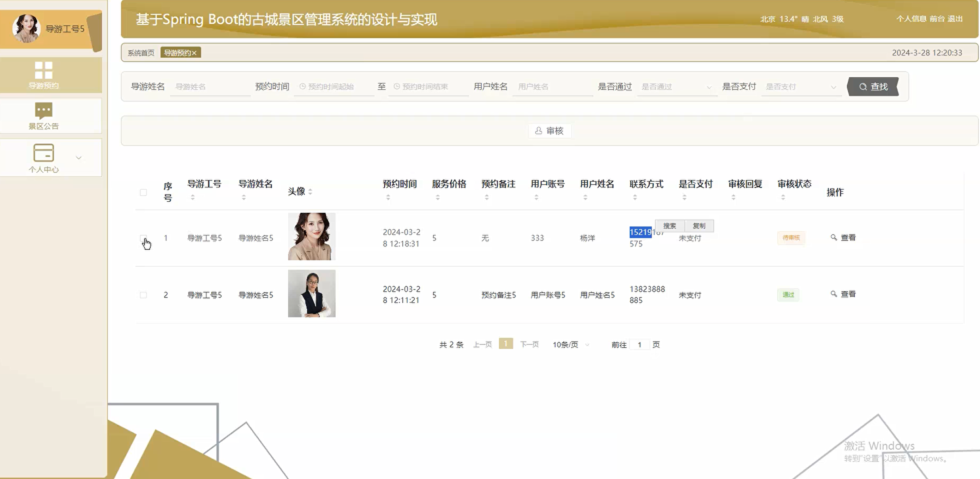Image resolution: width=980 pixels, height=479 pixels.
Task: Click 退出 to log out
Action: tap(955, 19)
